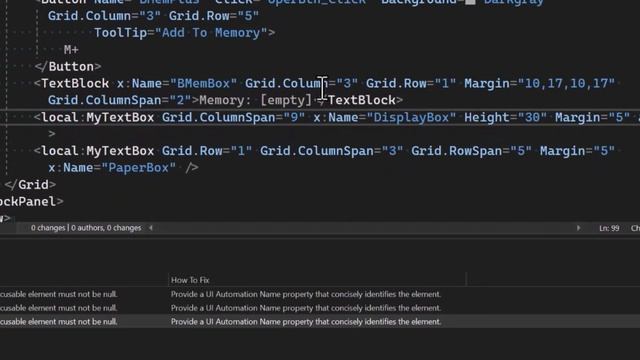Sort by the "How To Fix" column header
640x360 pixels.
click(190, 280)
